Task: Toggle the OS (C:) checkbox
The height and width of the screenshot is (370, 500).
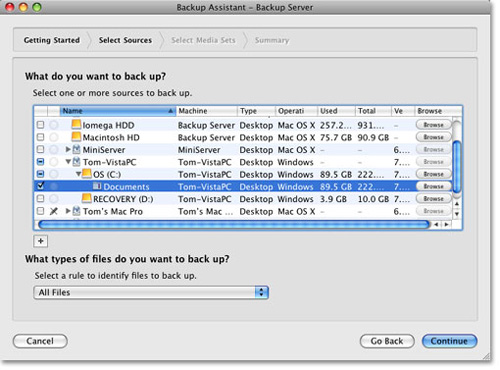Action: click(x=40, y=174)
